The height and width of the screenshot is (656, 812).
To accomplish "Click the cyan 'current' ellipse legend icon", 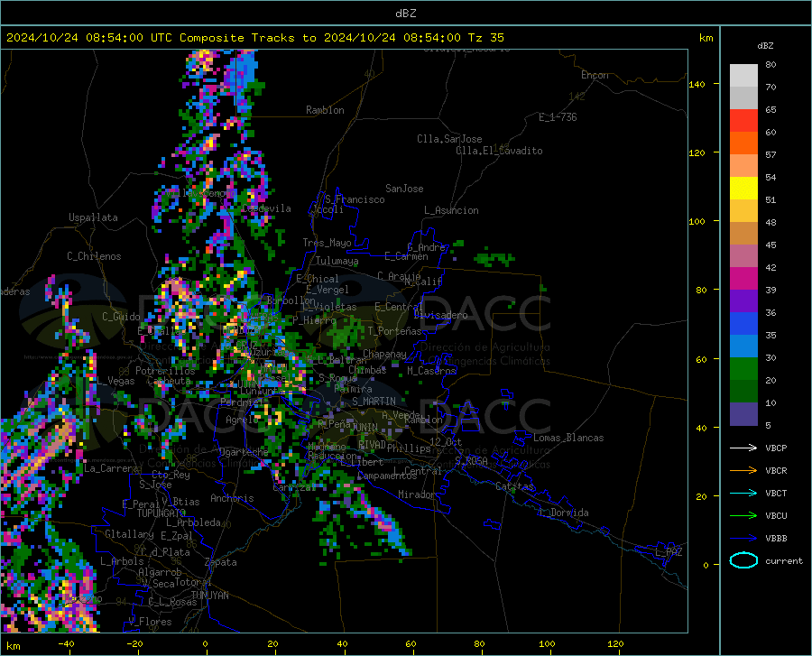I will point(743,560).
